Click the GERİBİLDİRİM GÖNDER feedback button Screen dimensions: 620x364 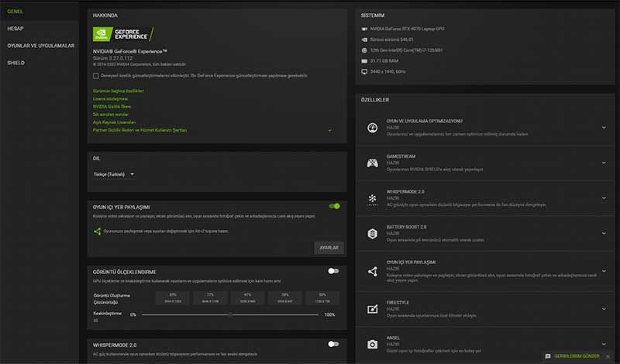pyautogui.click(x=577, y=356)
